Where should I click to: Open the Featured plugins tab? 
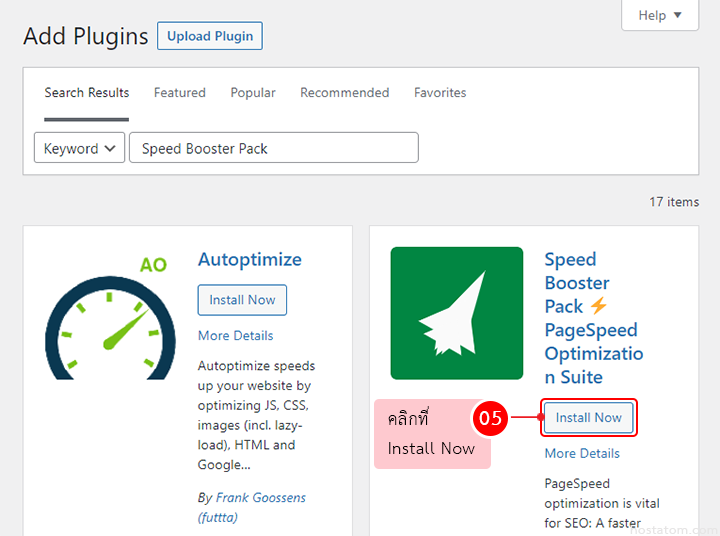click(x=180, y=93)
